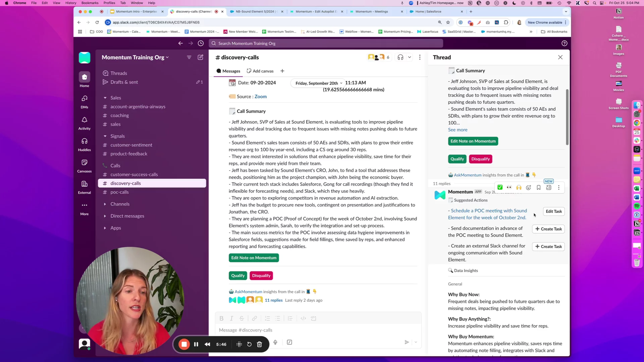Screen dimensions: 644x362
Task: Open the Activity bell in the sidebar
Action: (84, 120)
